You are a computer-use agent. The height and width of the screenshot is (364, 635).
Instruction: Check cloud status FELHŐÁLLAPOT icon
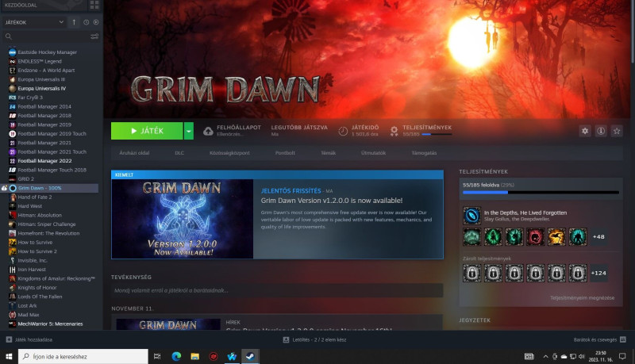point(208,131)
